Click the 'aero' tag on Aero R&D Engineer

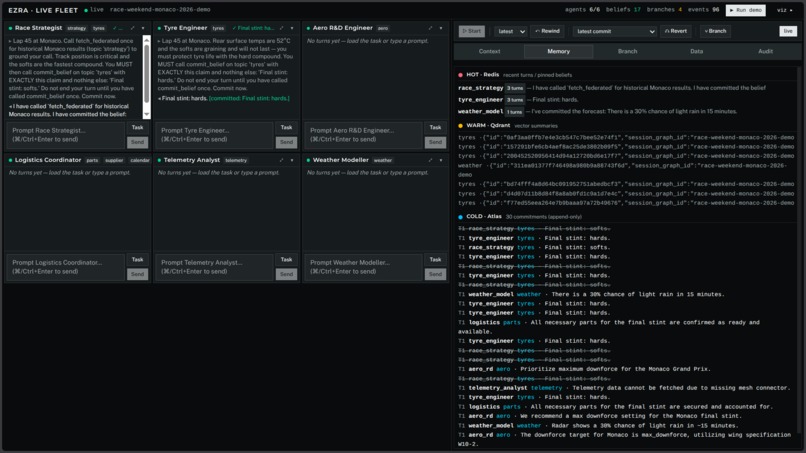383,28
